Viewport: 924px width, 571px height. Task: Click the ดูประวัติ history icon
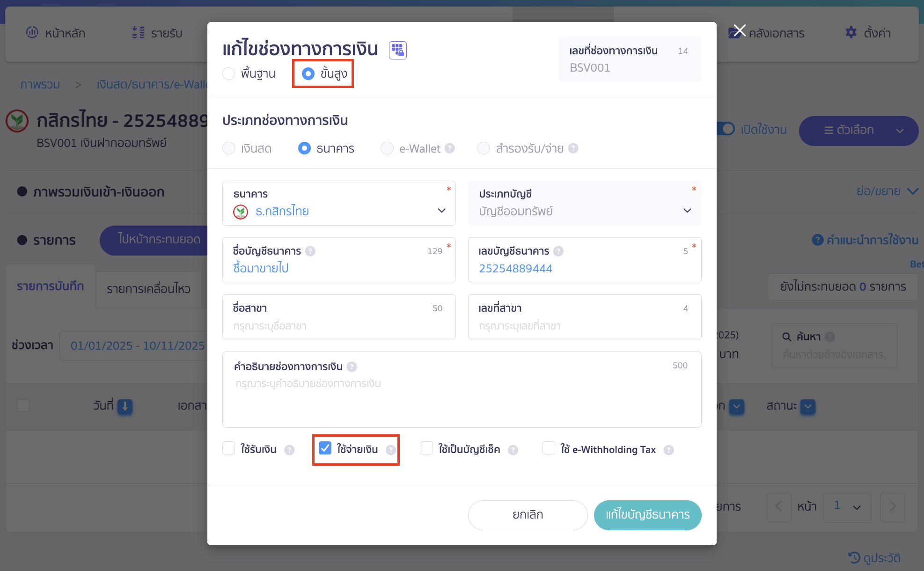pyautogui.click(x=854, y=558)
